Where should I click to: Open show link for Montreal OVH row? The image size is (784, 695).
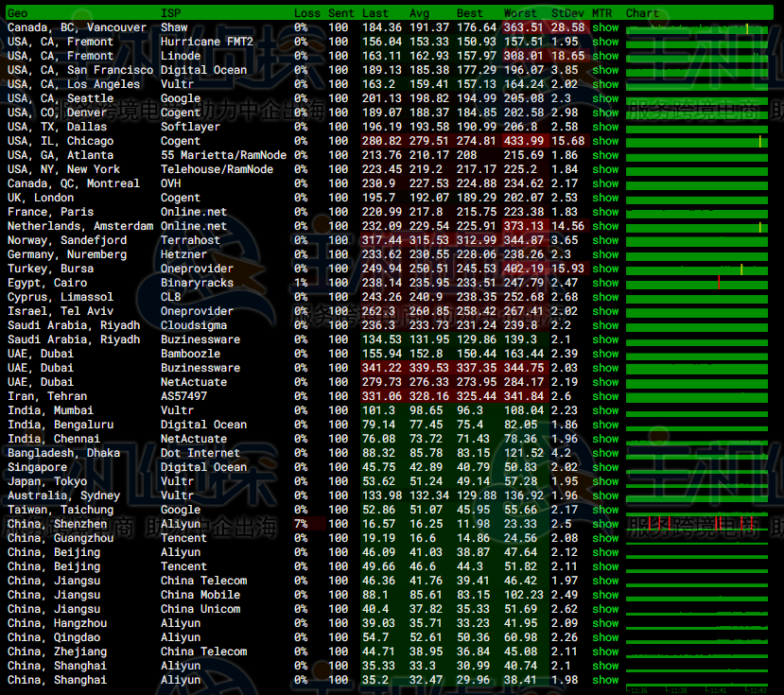605,183
